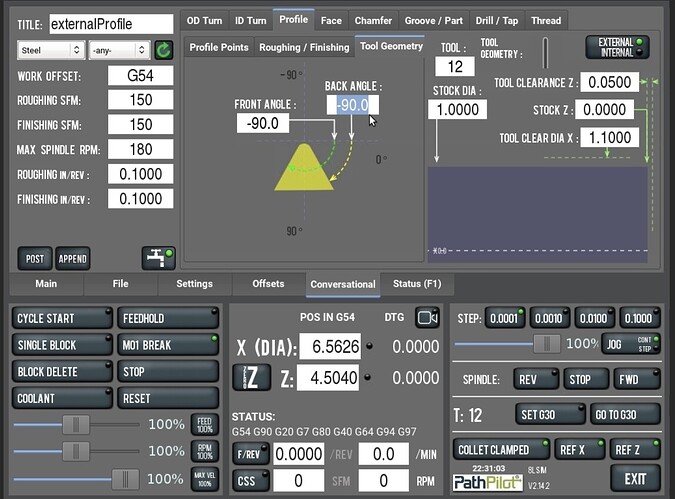Click the POST button
This screenshot has width=675, height=499.
(35, 259)
